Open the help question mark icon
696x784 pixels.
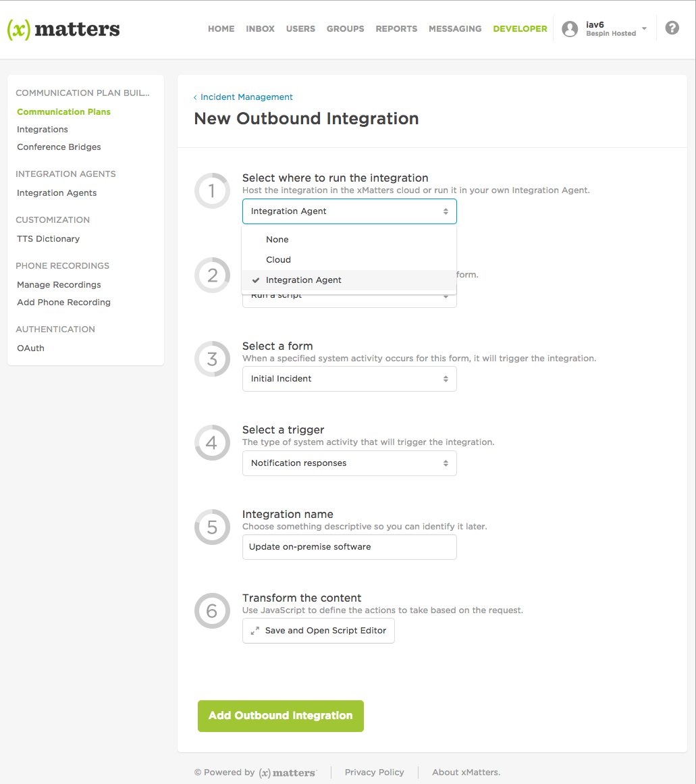(x=672, y=28)
